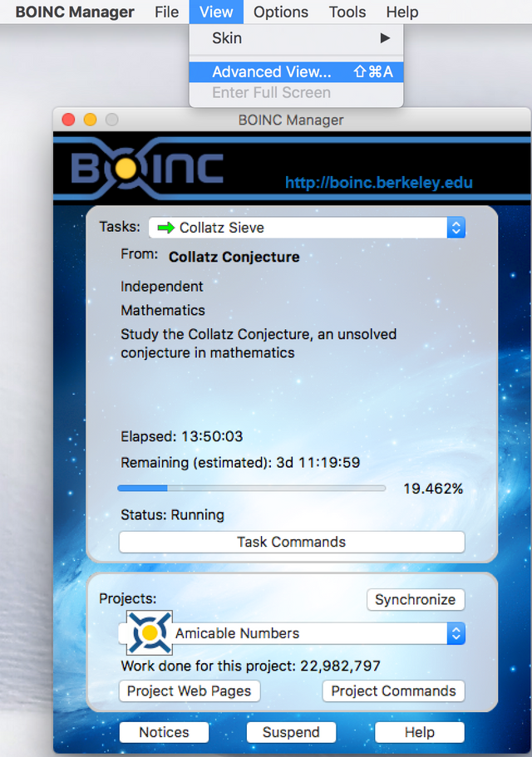Open Project Commands menu button
532x757 pixels.
coord(393,691)
